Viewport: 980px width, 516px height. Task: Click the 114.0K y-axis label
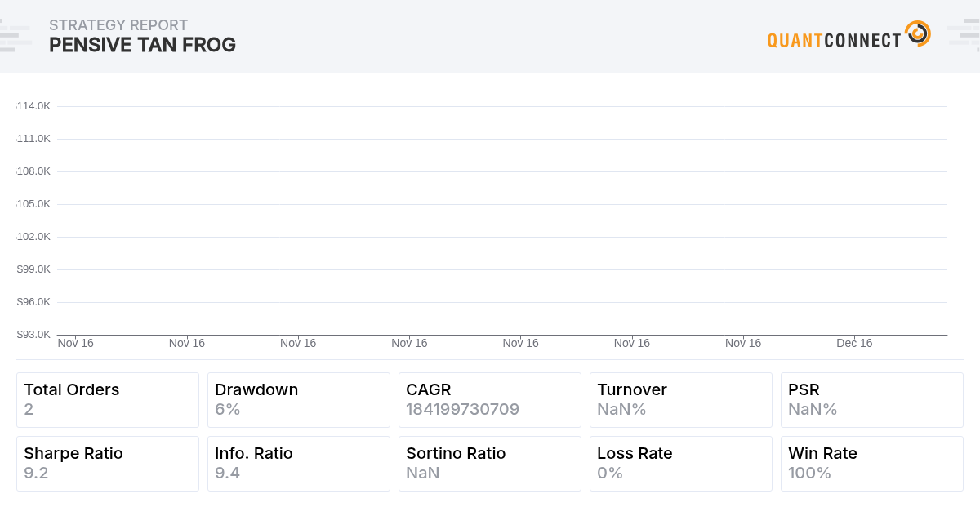[x=33, y=106]
